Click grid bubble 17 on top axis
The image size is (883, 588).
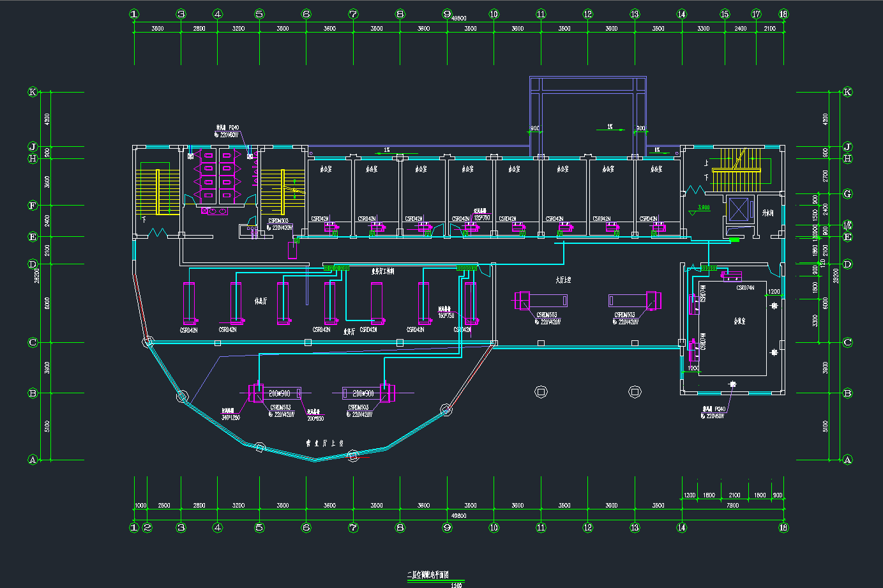click(x=757, y=14)
